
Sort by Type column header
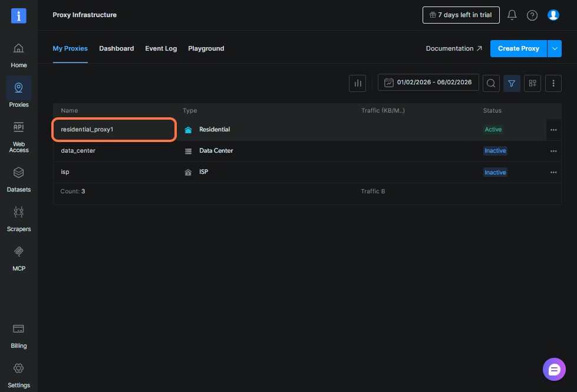coord(190,110)
